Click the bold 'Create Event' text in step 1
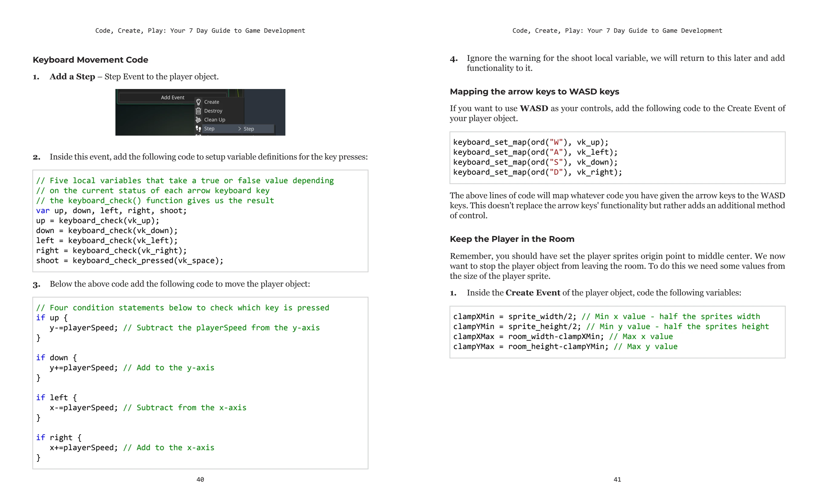 tap(533, 293)
